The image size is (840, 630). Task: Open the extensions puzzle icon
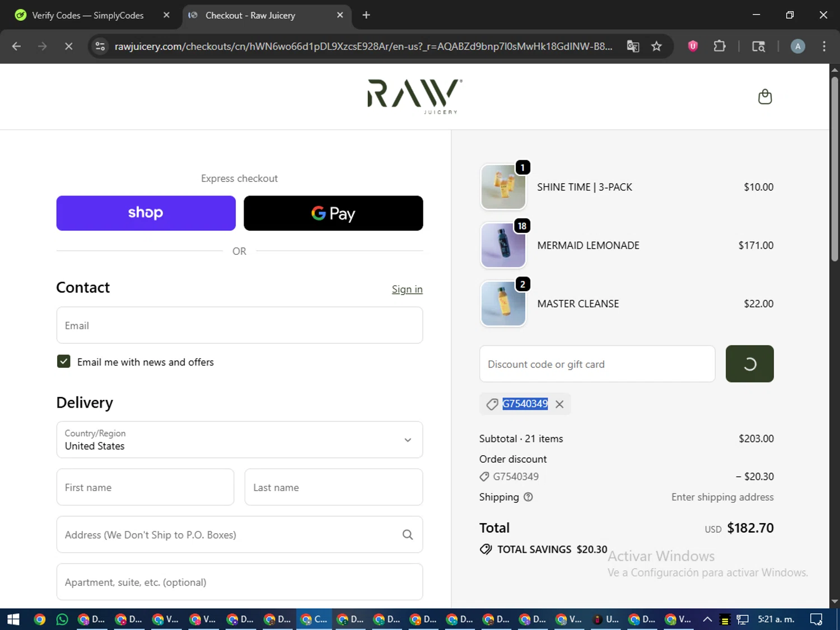720,46
